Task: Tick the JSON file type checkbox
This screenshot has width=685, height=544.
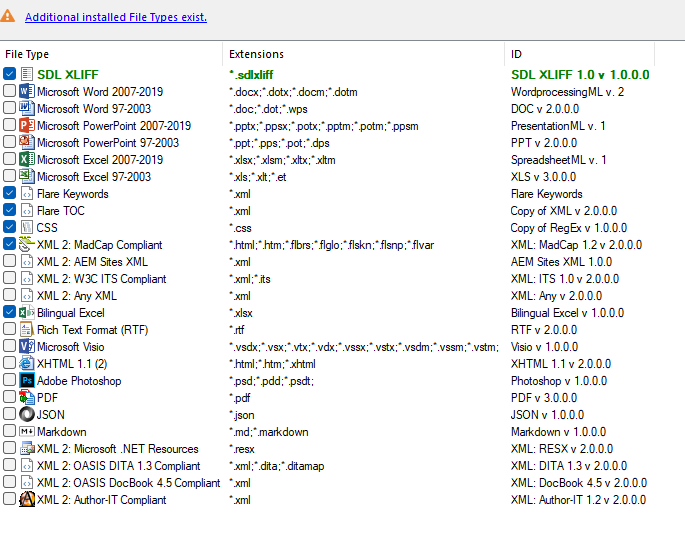Action: pyautogui.click(x=9, y=414)
